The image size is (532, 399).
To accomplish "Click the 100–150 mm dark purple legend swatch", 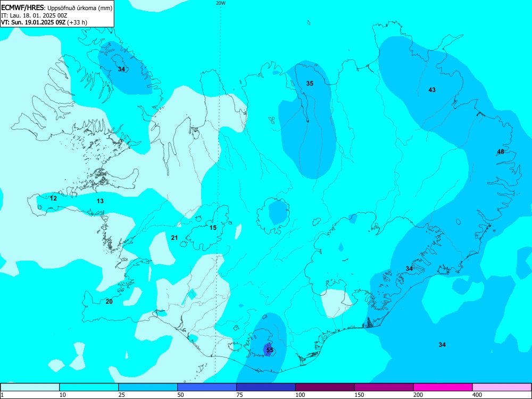I will pos(325,387).
